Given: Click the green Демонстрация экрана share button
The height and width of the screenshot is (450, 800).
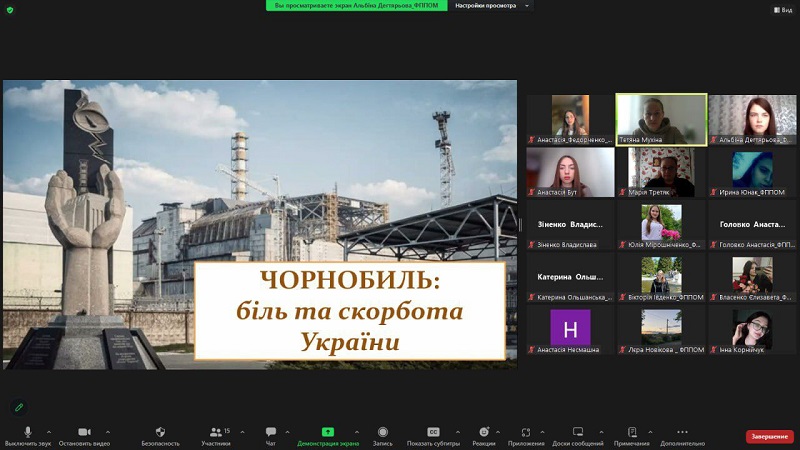Looking at the screenshot, I should (x=328, y=432).
